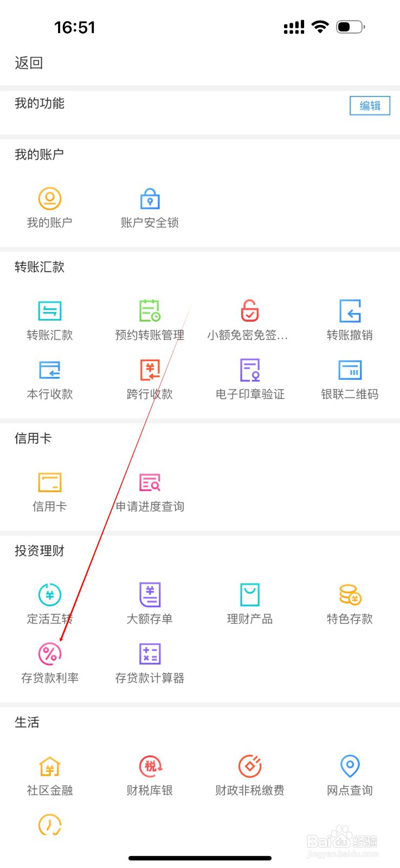Screen dimensions: 400x868
Task: Open 跨行收款 interbank receive icon
Action: tap(150, 370)
